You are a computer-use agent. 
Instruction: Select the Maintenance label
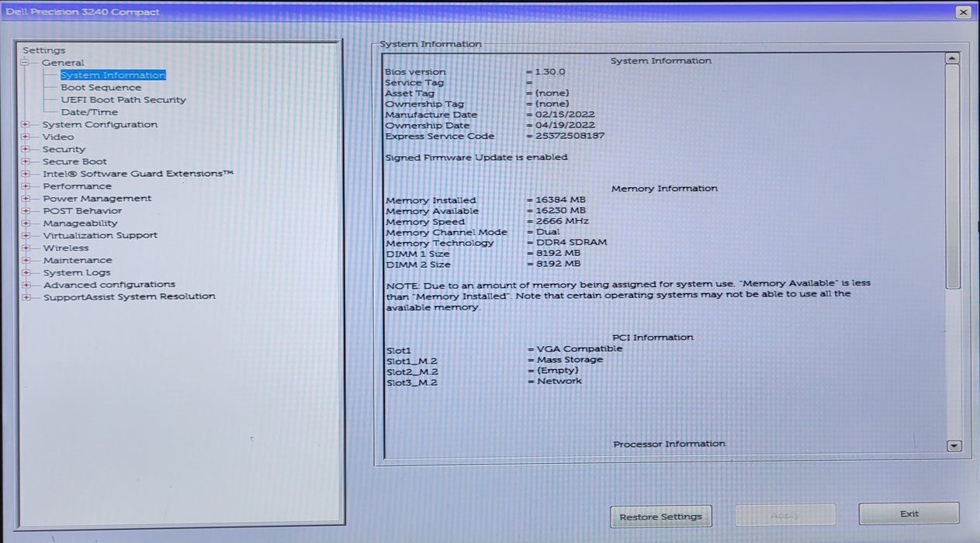[x=78, y=261]
